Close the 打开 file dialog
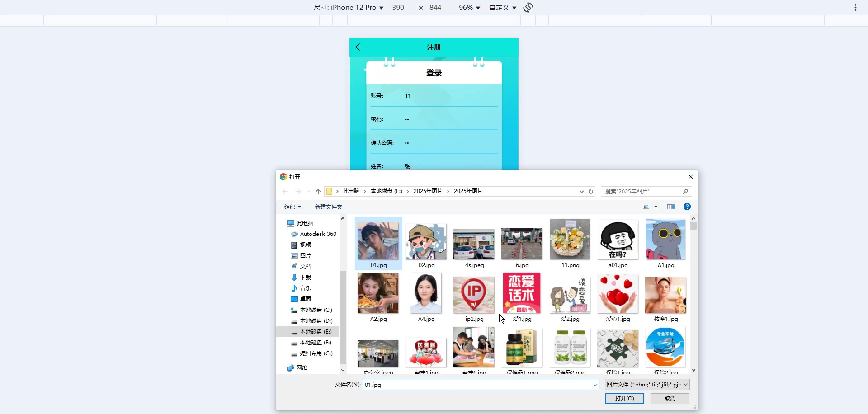 (690, 177)
